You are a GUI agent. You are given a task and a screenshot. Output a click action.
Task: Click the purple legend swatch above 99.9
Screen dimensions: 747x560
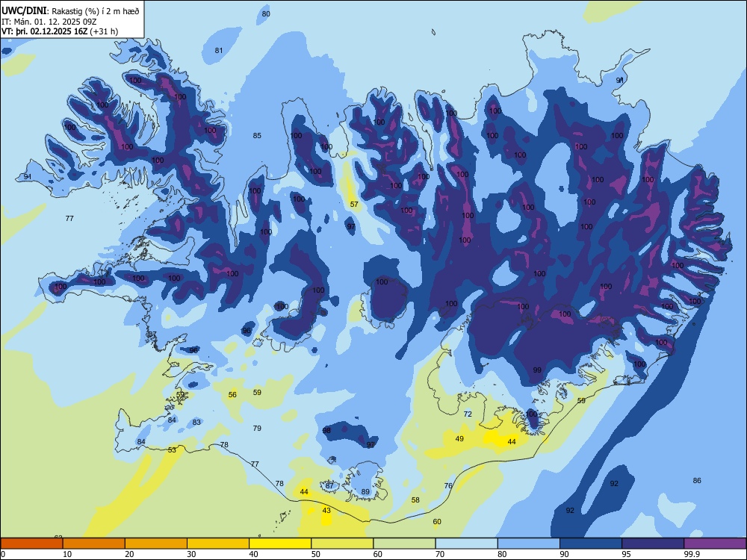tap(715, 544)
